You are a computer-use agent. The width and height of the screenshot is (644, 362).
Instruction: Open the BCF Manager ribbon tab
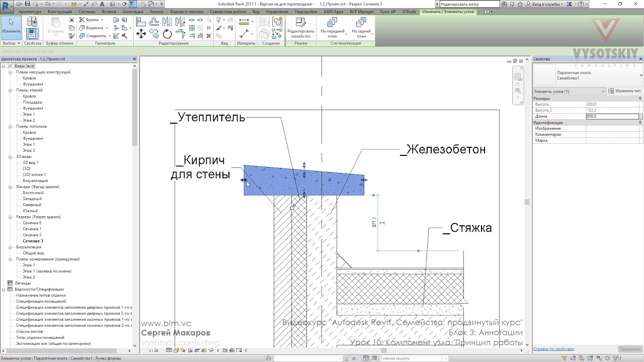click(x=362, y=12)
